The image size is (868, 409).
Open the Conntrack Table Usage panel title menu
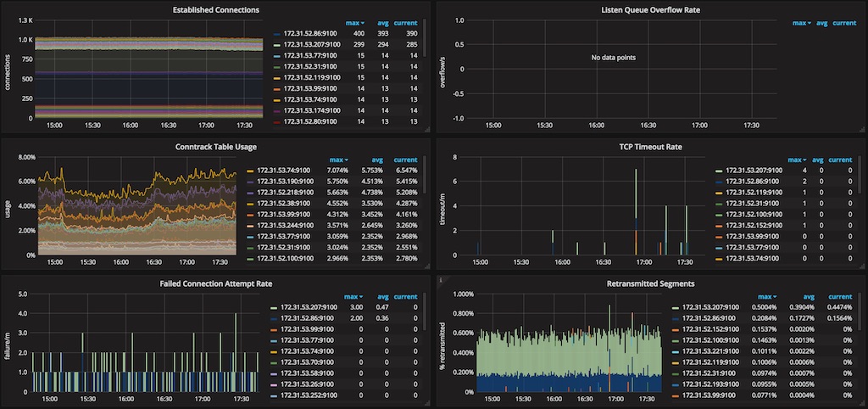click(x=216, y=147)
